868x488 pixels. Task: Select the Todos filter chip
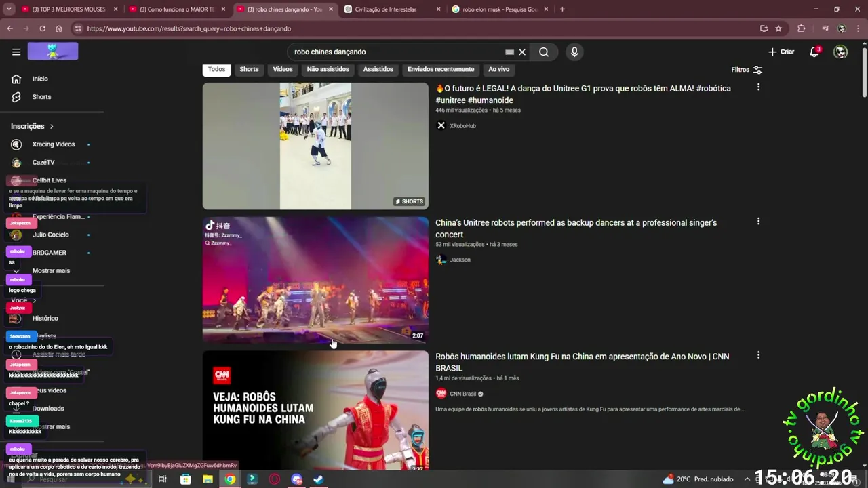(216, 69)
